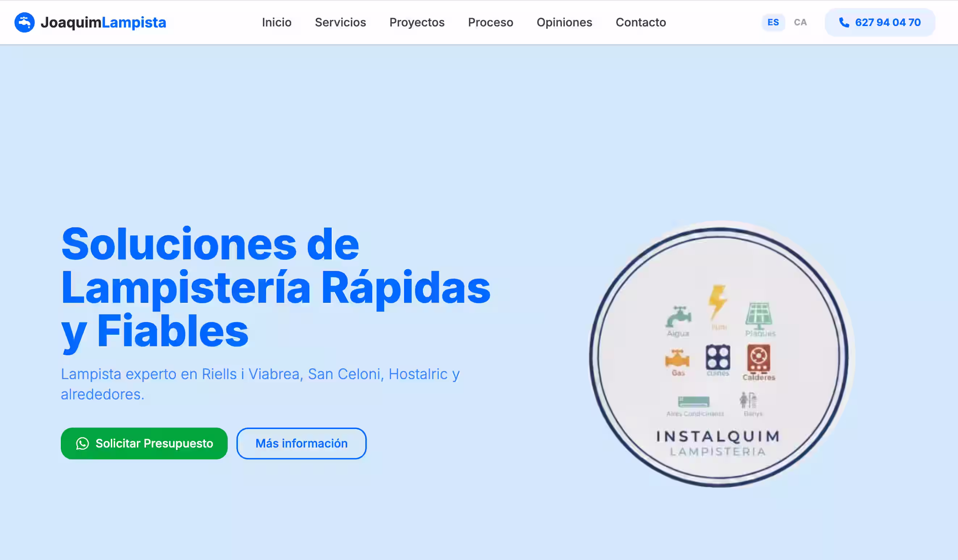958x560 pixels.
Task: Click the Solicitar Presupuesto button
Action: (144, 444)
